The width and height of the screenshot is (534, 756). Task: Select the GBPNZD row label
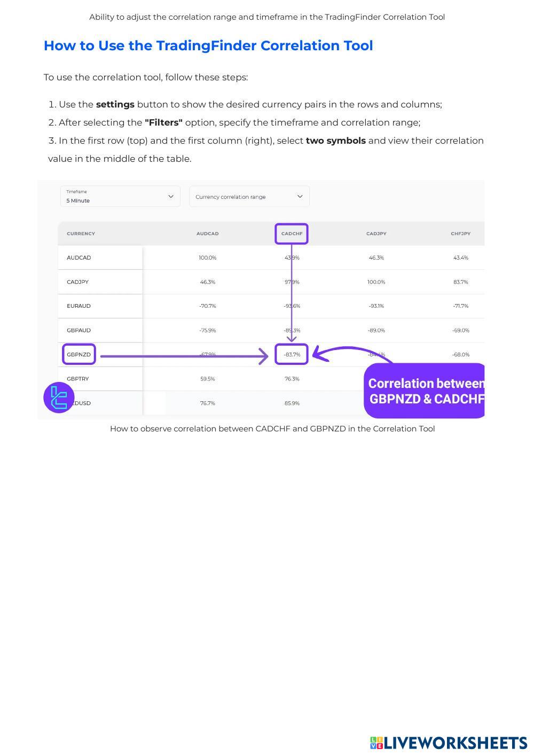coord(79,354)
